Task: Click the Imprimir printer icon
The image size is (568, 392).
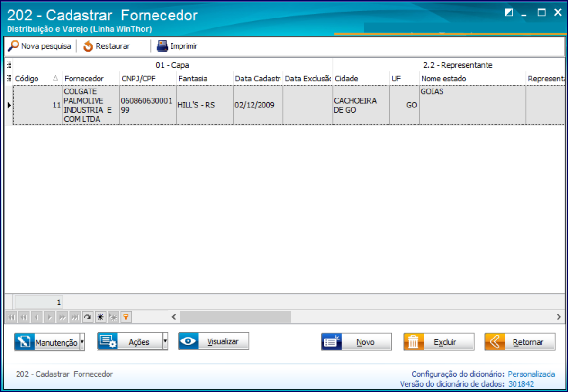Action: [x=162, y=46]
